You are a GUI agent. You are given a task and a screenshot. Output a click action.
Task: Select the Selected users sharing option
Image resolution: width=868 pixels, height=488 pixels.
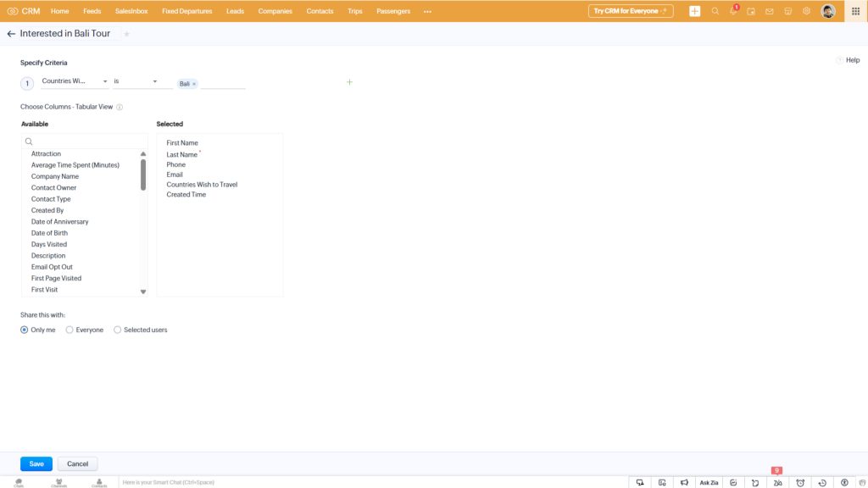click(117, 330)
